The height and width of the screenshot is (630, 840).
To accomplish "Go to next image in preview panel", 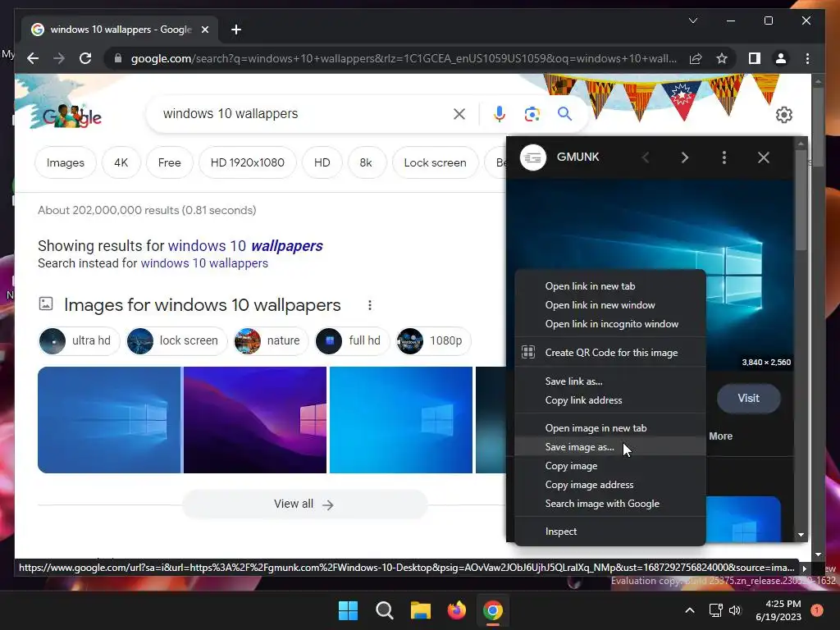I will pos(685,157).
